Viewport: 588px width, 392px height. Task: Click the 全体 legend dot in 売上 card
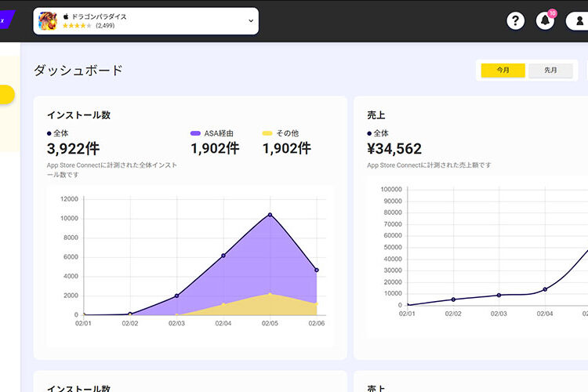tap(369, 133)
